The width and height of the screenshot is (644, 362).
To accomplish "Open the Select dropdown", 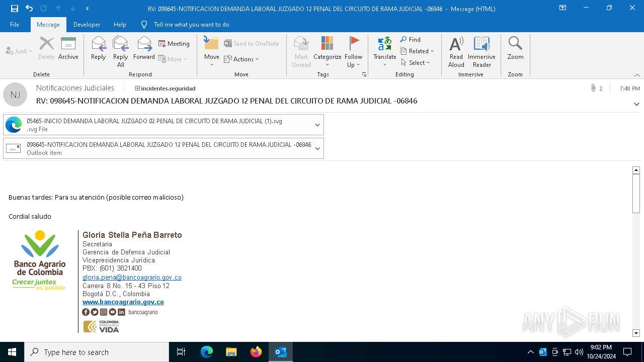I will (416, 62).
